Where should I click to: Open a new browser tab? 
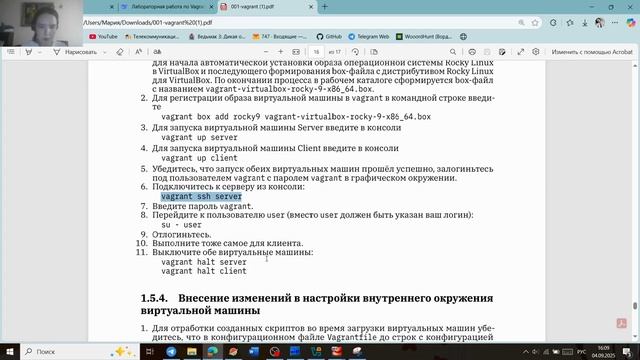pyautogui.click(x=325, y=7)
